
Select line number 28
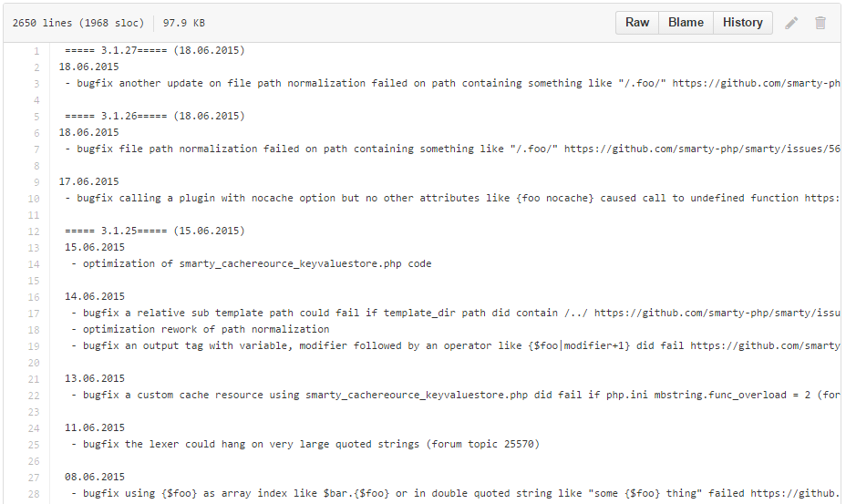click(34, 494)
